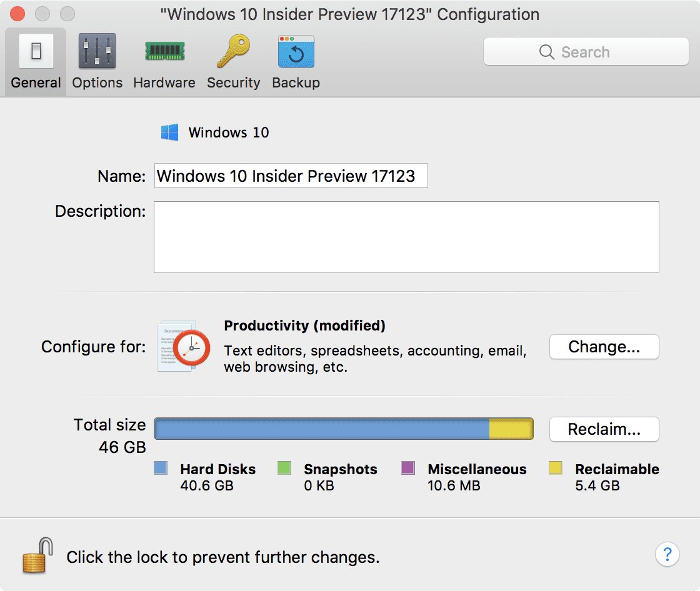Viewport: 700px width, 591px height.
Task: Click 'Click the lock to prevent further changes.' text
Action: tap(222, 557)
